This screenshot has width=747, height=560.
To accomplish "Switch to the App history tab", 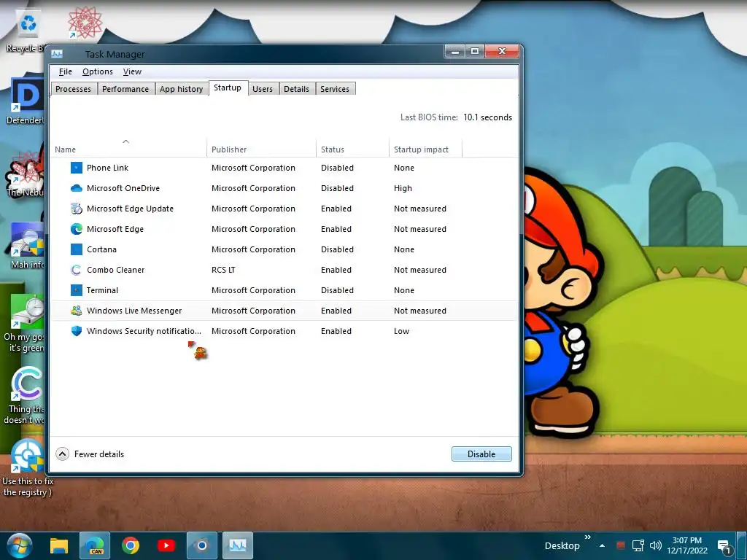I will tap(181, 89).
